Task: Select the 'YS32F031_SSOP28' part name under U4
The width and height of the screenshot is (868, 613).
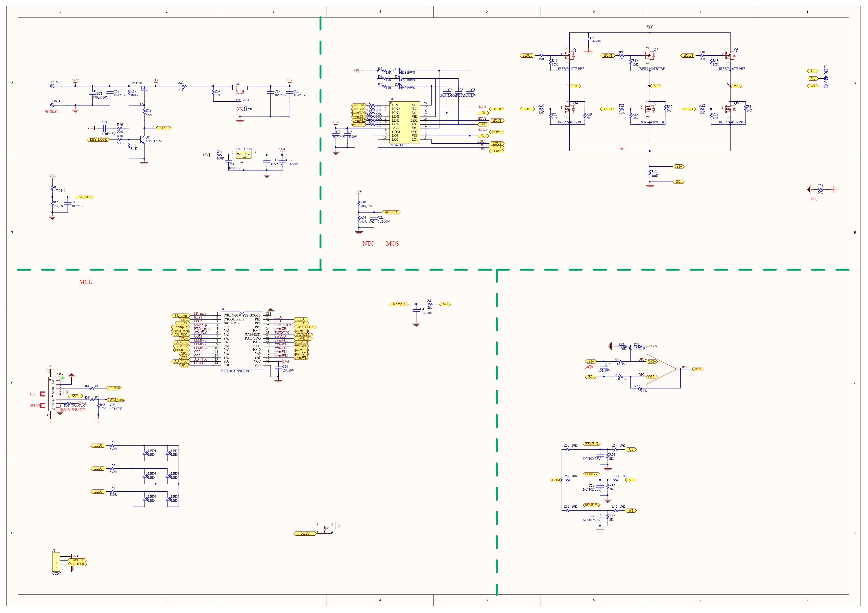Action: 235,371
